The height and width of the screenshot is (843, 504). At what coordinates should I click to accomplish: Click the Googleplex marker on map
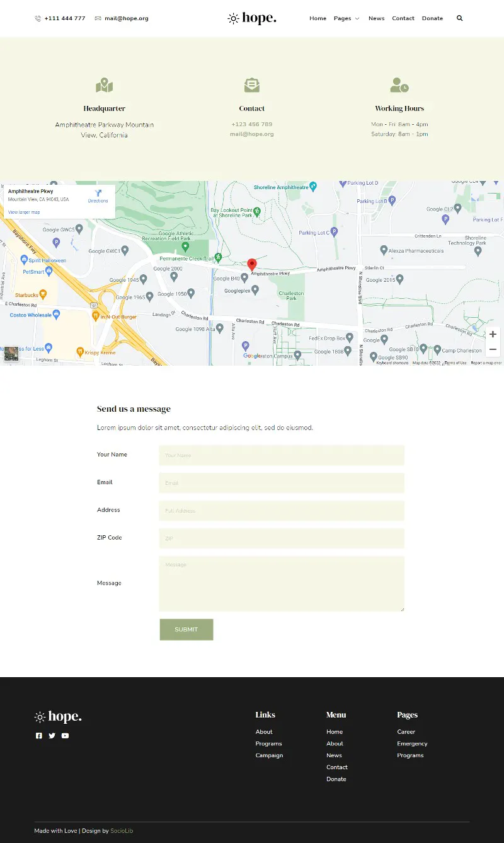255,289
